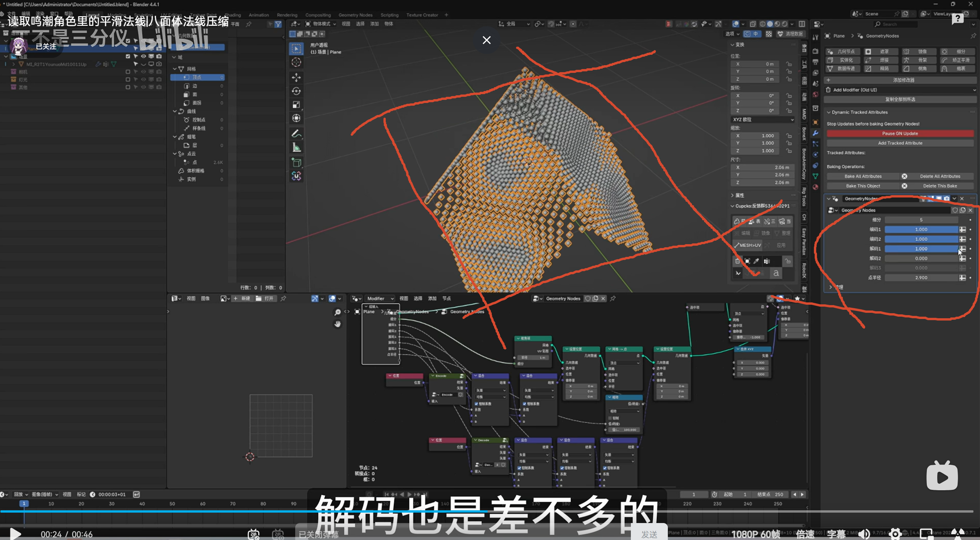Open the Add Modifier (Old UI) dropdown
980x540 pixels.
tap(900, 90)
